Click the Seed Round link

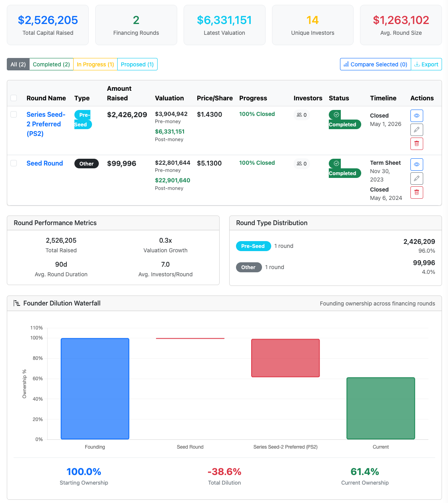coord(44,163)
